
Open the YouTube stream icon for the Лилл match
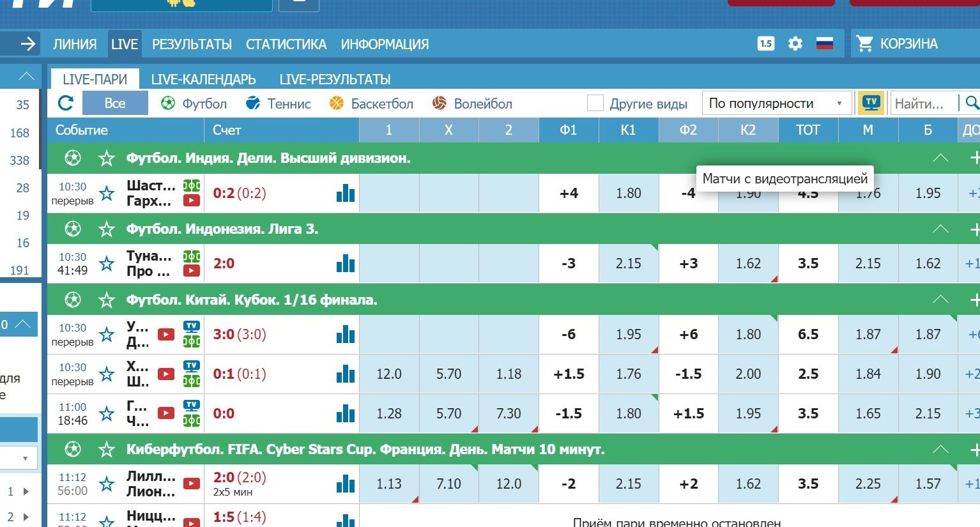[x=191, y=484]
